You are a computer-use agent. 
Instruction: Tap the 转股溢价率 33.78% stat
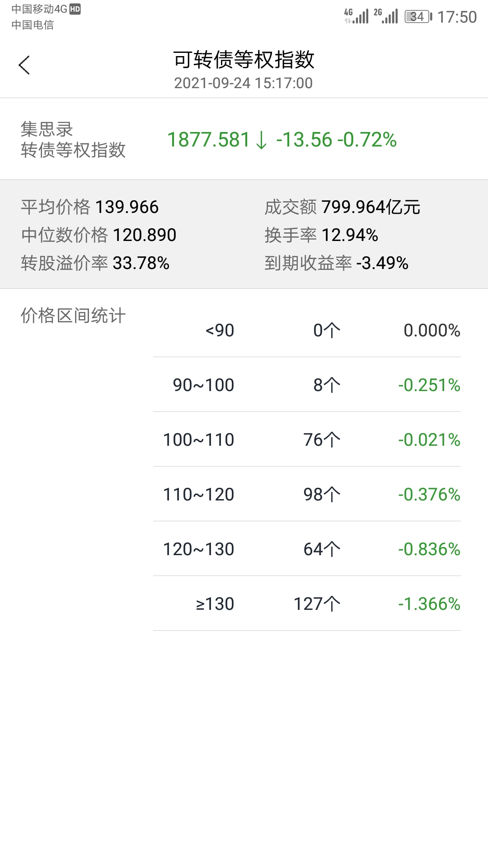point(95,263)
